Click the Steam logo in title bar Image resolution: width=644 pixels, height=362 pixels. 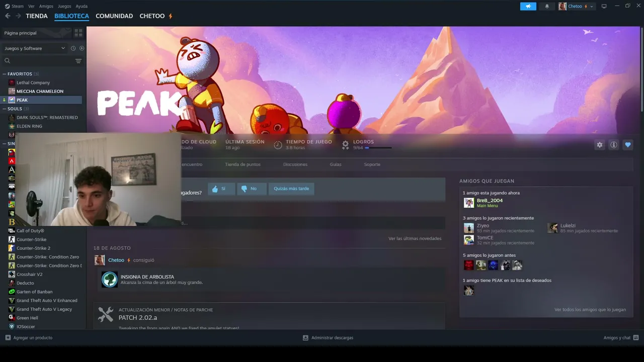pos(7,7)
